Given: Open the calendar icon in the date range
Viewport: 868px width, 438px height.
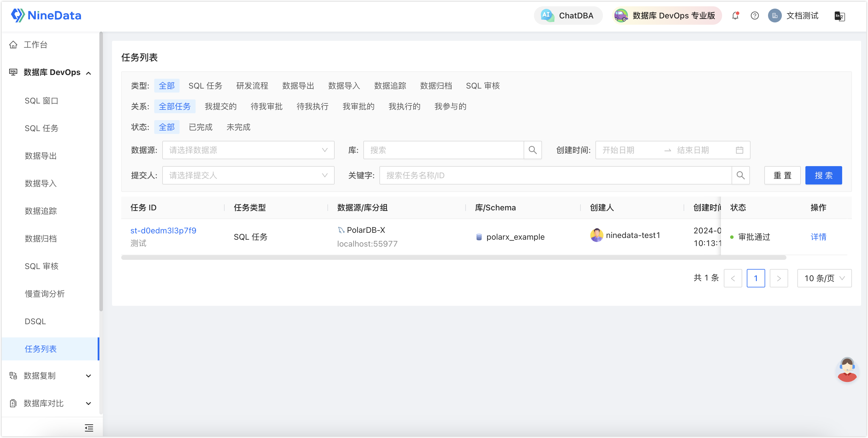Looking at the screenshot, I should point(739,150).
